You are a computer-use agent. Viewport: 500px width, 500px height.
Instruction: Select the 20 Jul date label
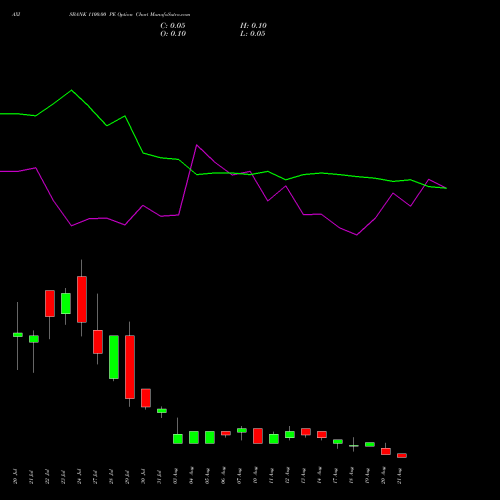point(15,477)
